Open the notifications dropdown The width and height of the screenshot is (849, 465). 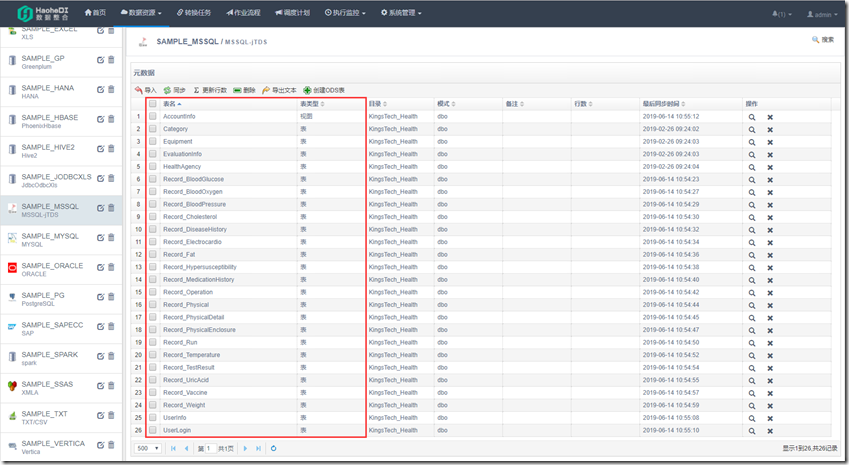coord(782,15)
